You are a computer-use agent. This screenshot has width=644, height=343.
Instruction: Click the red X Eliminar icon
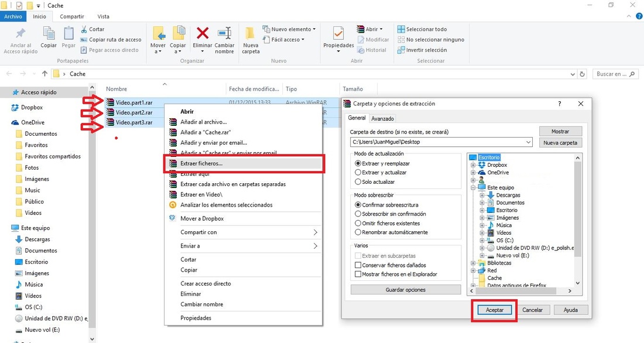point(203,33)
